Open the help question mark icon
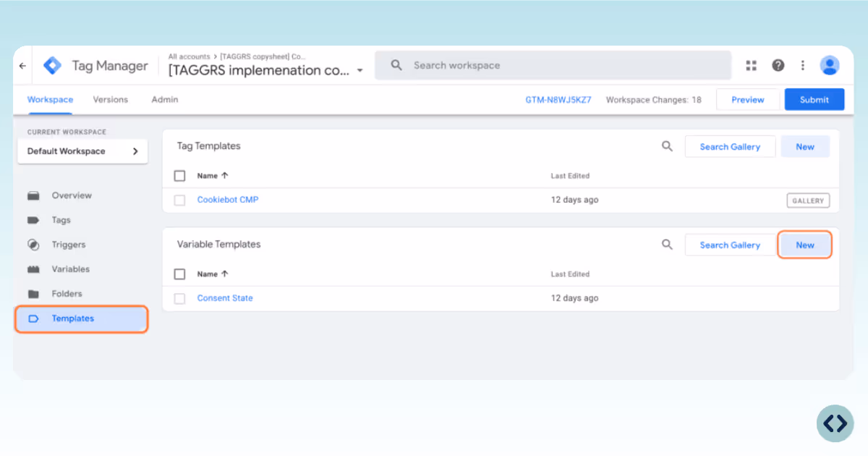This screenshot has height=456, width=868. tap(778, 65)
